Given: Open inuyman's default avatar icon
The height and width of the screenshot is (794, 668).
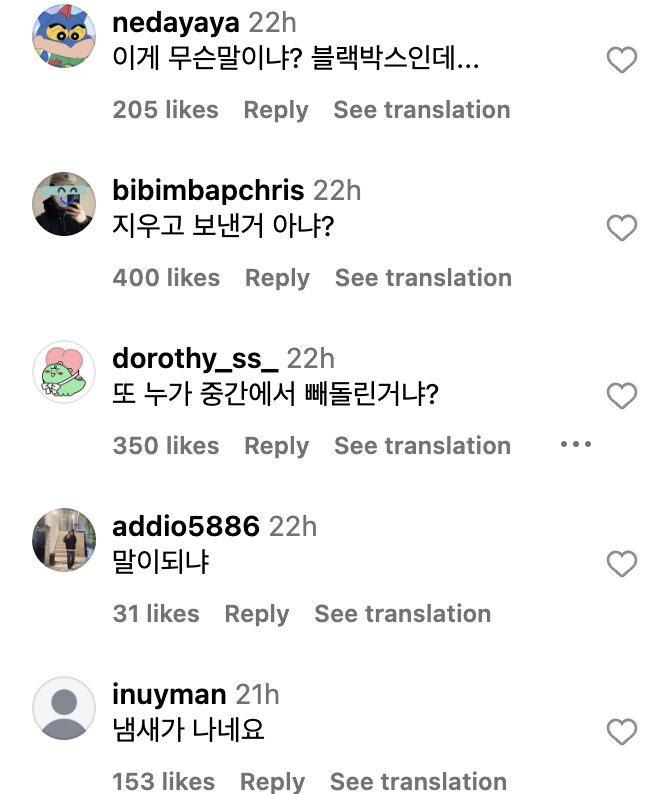Looking at the screenshot, I should [x=64, y=708].
